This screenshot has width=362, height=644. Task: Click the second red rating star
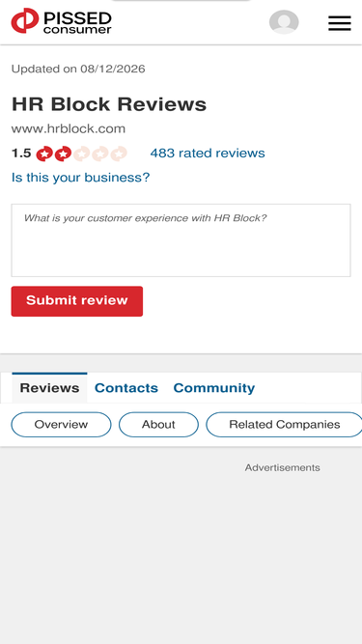63,154
